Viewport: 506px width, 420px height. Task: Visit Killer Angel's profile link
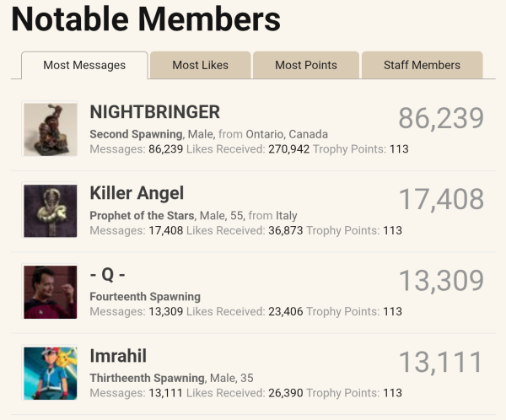tap(137, 193)
